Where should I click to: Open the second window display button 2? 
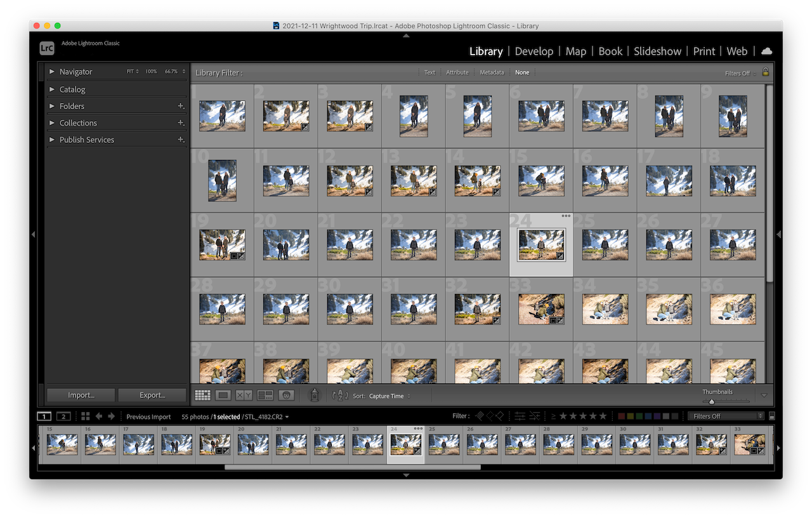coord(63,416)
